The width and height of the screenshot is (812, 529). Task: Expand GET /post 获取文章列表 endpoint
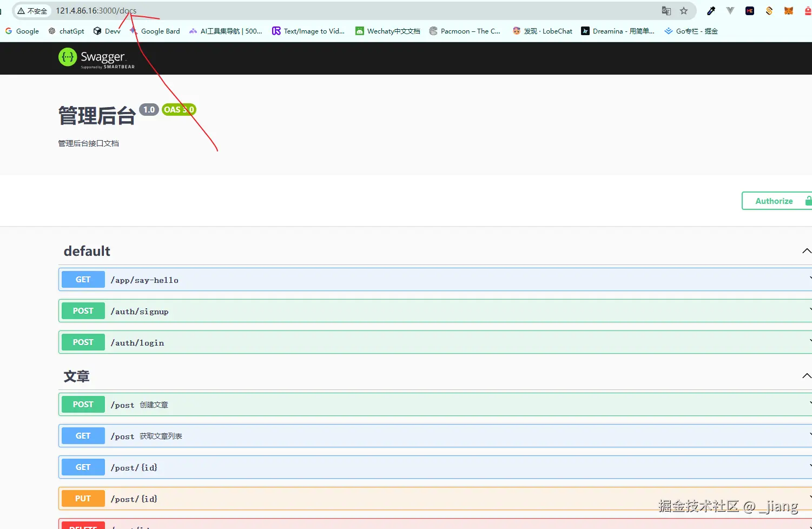(435, 436)
